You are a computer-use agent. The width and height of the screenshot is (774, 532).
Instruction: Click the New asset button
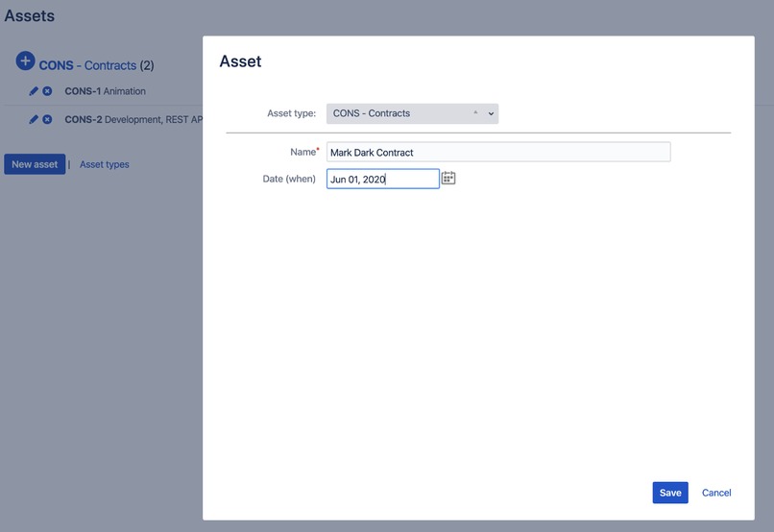coord(35,164)
